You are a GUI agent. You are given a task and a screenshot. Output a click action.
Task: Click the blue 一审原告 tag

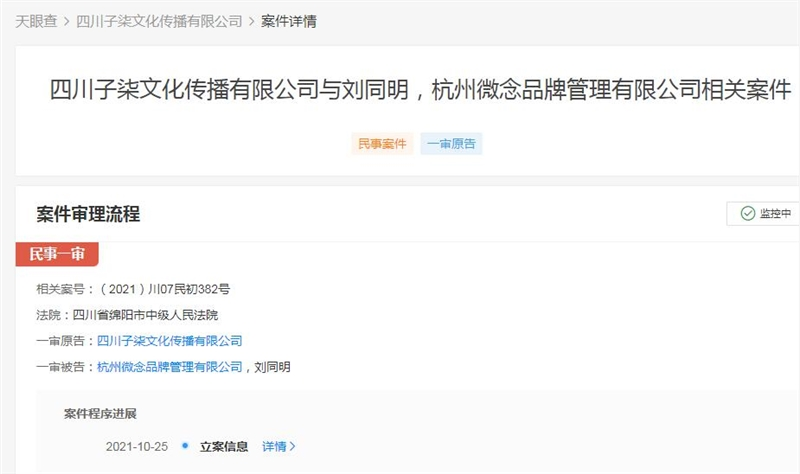click(x=451, y=144)
